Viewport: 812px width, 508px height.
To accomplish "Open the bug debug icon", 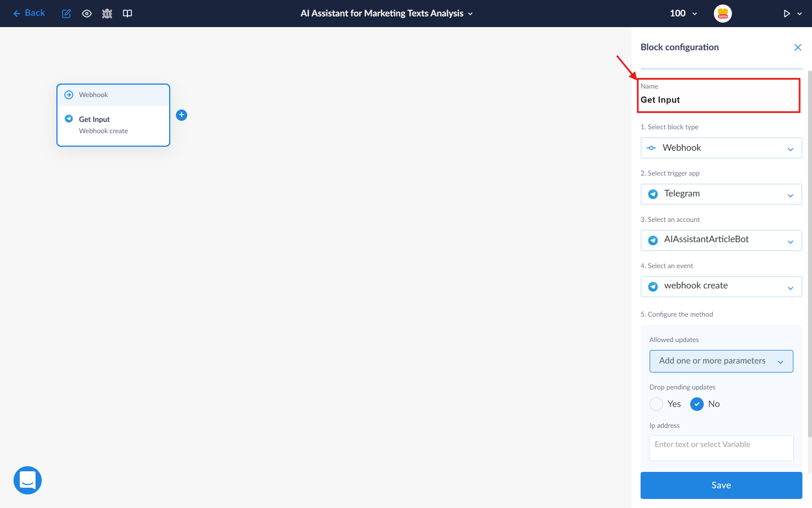I will [107, 14].
